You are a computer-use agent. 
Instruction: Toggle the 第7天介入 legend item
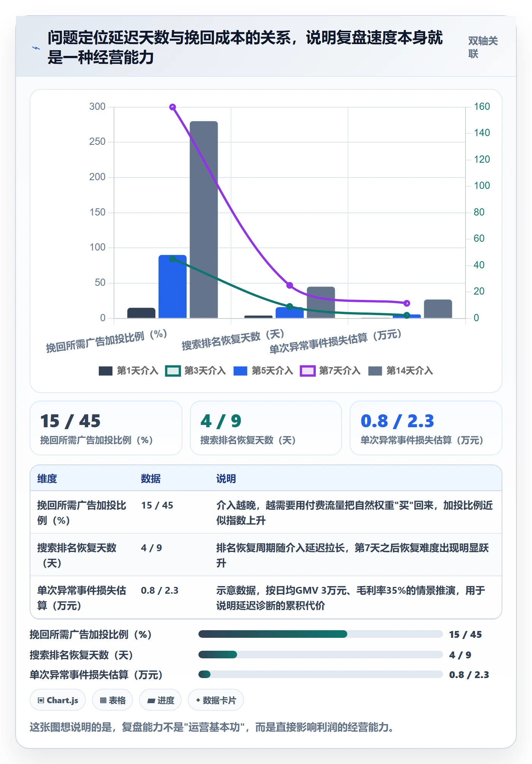coord(330,371)
